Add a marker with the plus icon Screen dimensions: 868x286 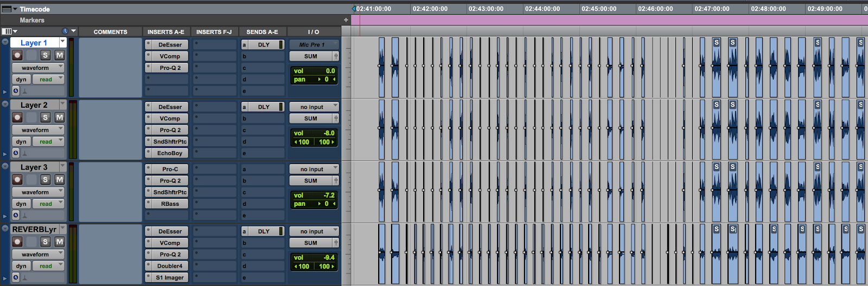tap(346, 20)
